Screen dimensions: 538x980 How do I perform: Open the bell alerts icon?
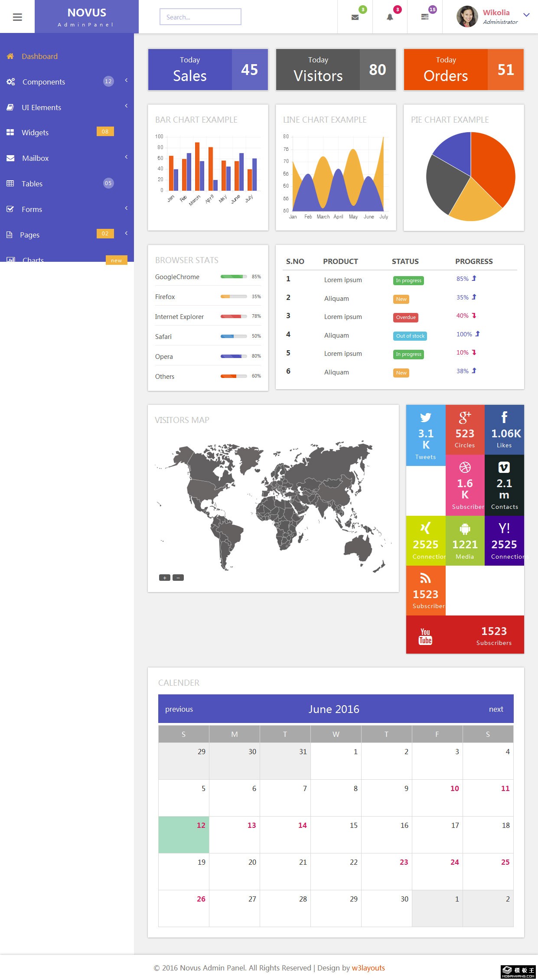tap(390, 17)
